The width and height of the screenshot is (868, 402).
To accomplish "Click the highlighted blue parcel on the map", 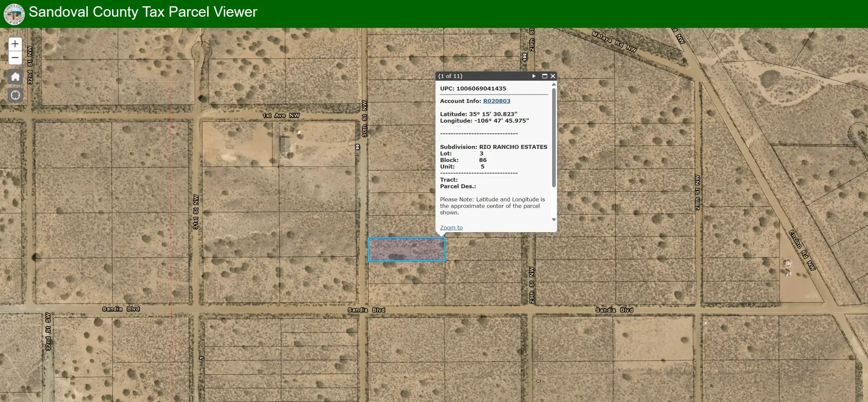I will [x=406, y=249].
